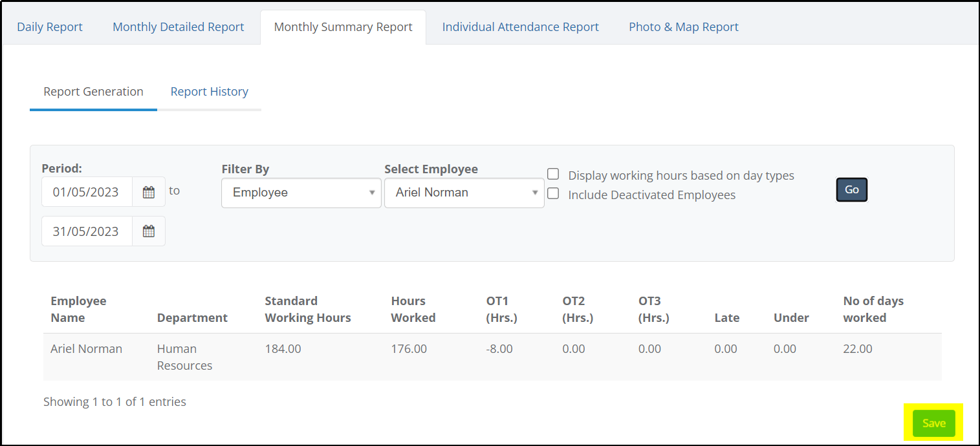This screenshot has height=446, width=980.
Task: Select Monthly Summary Report tab
Action: (x=343, y=27)
